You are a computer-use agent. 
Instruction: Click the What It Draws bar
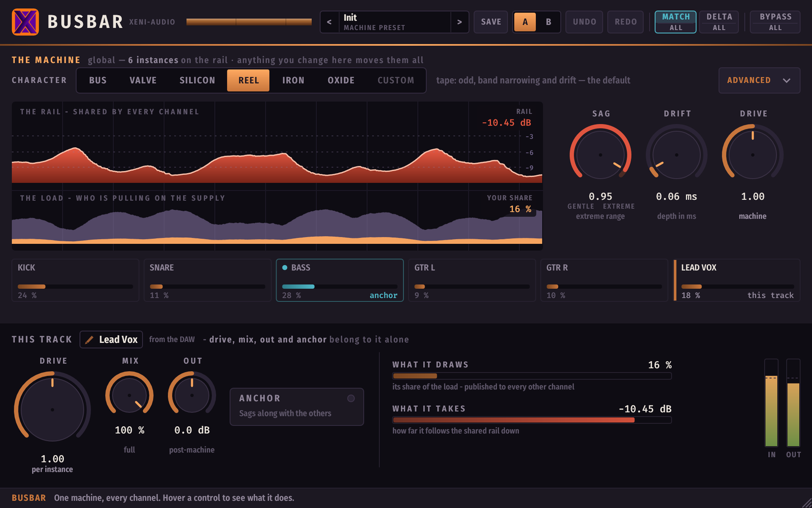(x=532, y=376)
